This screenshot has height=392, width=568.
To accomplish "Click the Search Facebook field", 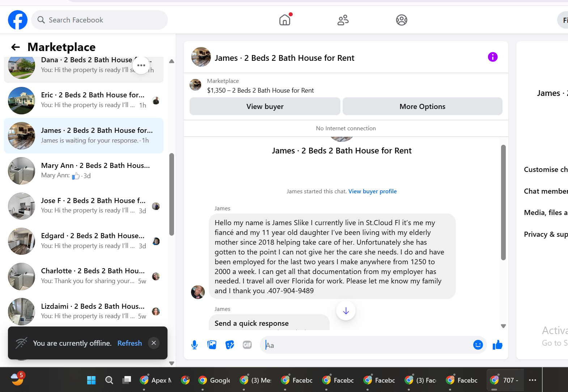I will click(99, 20).
